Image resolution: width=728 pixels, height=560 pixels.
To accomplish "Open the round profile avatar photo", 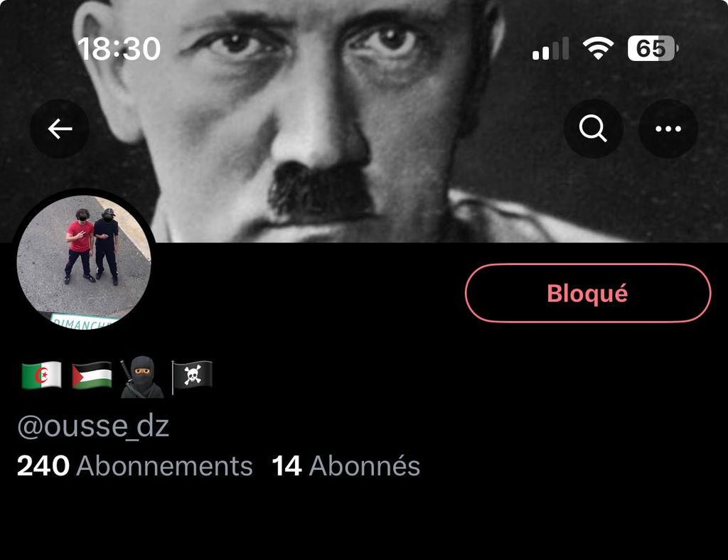I will click(x=84, y=262).
